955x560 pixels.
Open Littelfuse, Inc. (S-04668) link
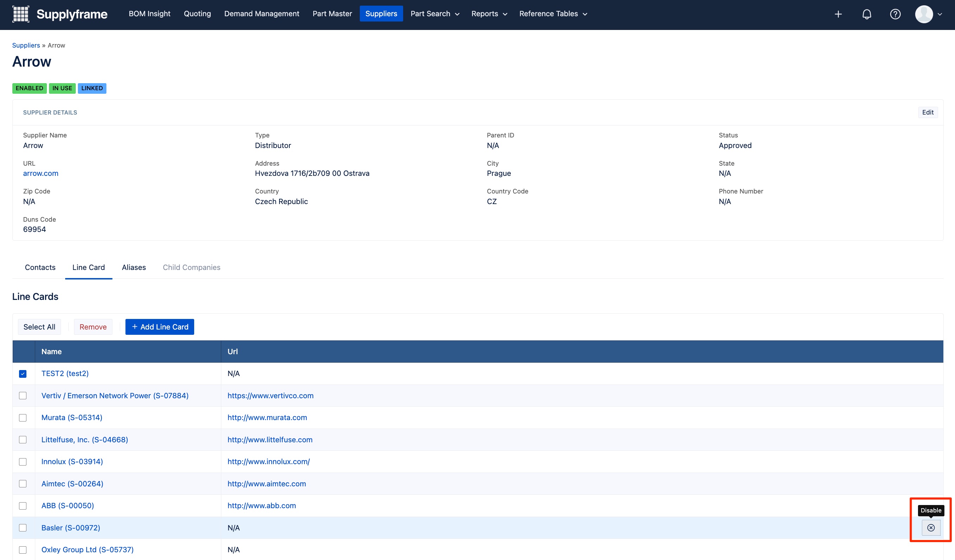pyautogui.click(x=85, y=439)
